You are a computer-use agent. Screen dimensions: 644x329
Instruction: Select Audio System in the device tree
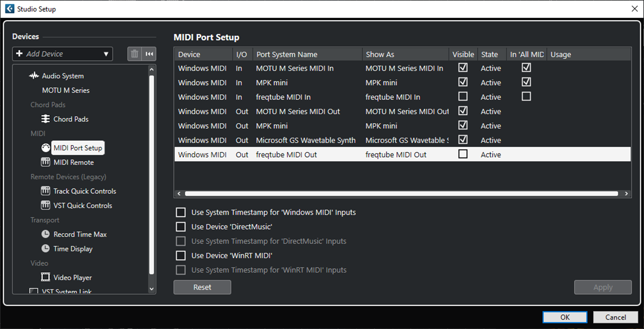(x=63, y=76)
